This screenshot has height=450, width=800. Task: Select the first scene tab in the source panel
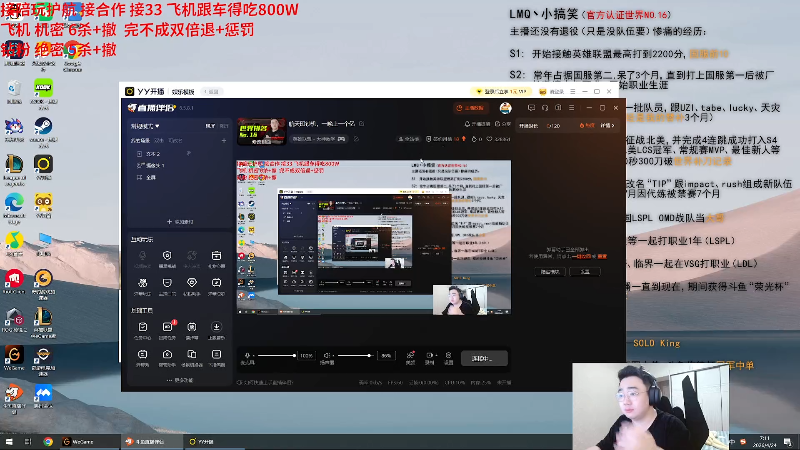pos(140,140)
